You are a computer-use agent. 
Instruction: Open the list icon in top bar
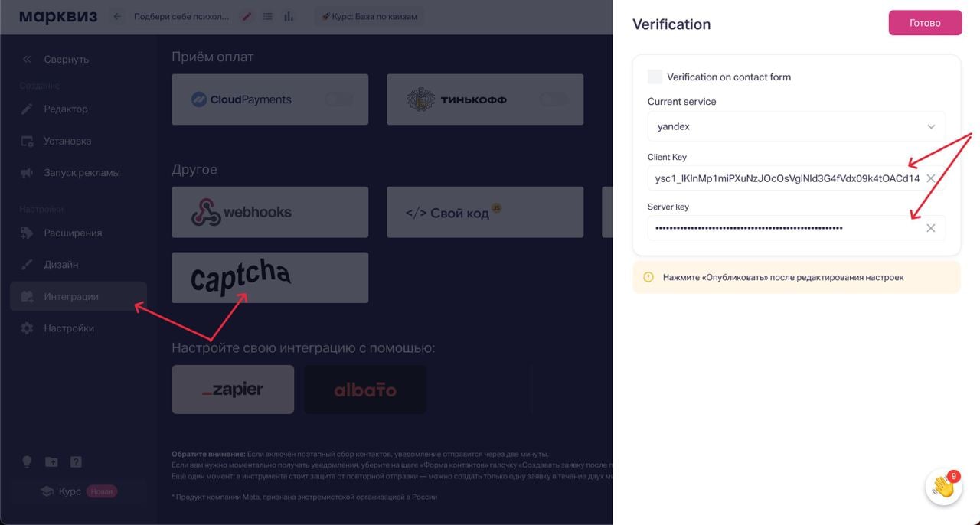coord(268,16)
